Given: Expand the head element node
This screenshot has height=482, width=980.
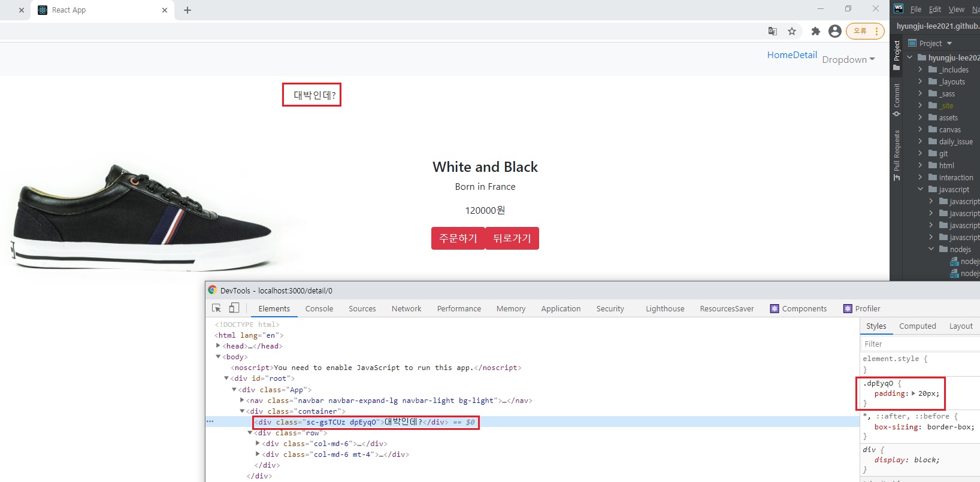Looking at the screenshot, I should click(218, 345).
